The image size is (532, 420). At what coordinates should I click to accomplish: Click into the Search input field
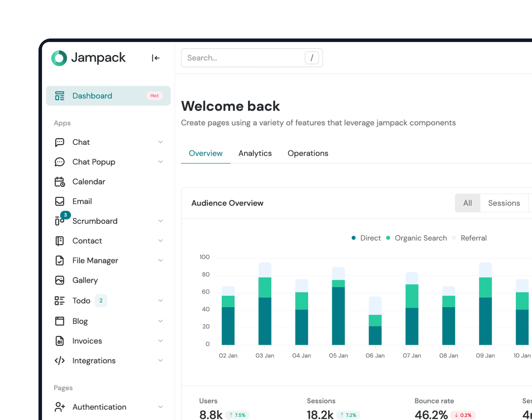point(243,58)
